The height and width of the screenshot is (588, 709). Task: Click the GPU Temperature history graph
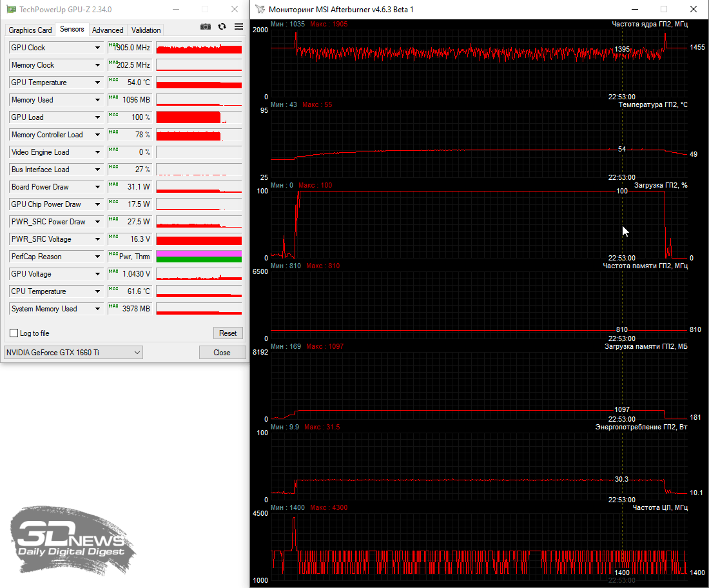[199, 83]
